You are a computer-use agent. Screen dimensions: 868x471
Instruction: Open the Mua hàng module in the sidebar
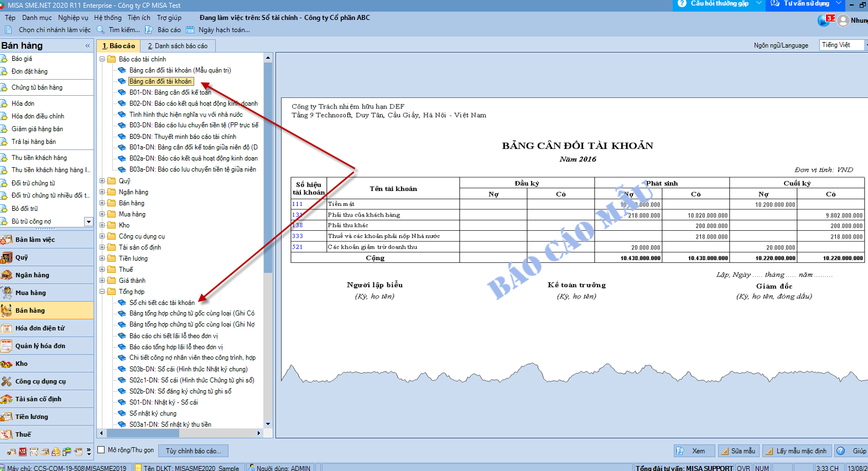click(47, 293)
